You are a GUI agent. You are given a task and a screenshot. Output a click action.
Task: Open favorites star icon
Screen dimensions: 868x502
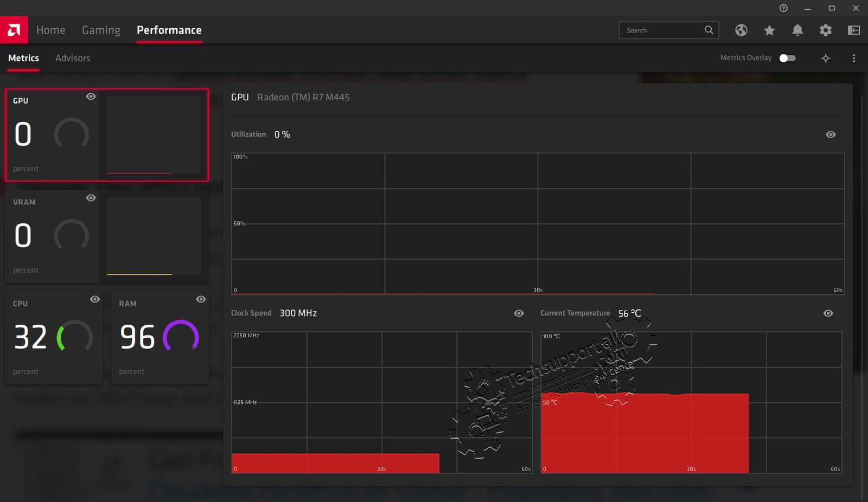[x=769, y=30]
